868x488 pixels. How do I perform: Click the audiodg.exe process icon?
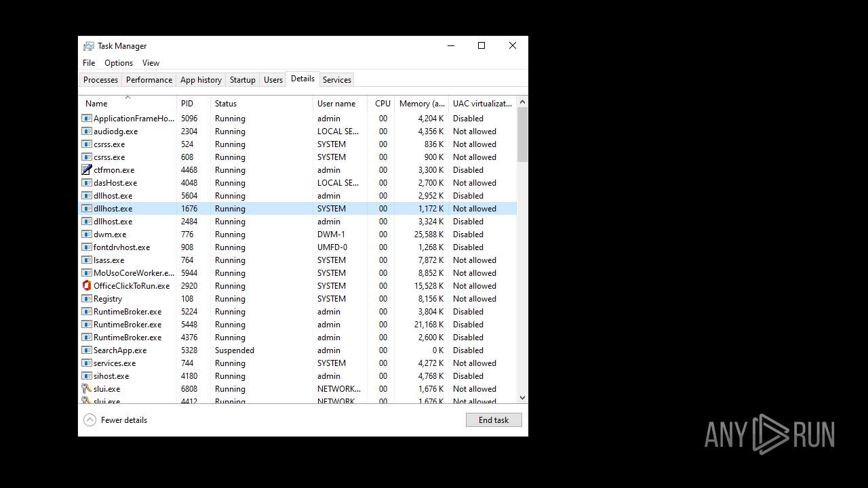87,131
